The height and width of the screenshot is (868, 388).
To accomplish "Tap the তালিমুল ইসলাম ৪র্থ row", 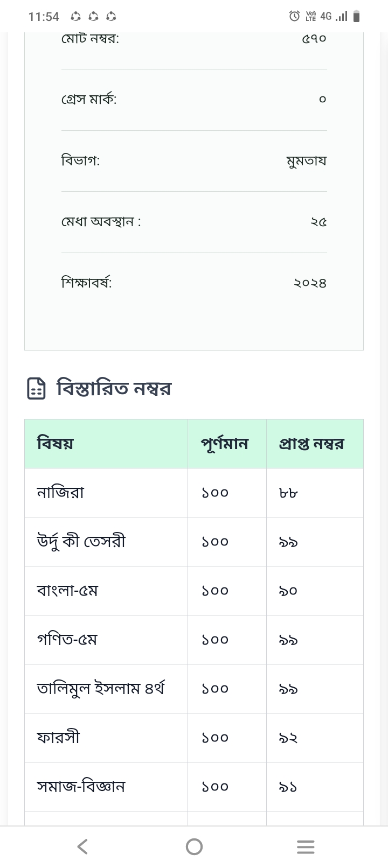I will click(100, 689).
